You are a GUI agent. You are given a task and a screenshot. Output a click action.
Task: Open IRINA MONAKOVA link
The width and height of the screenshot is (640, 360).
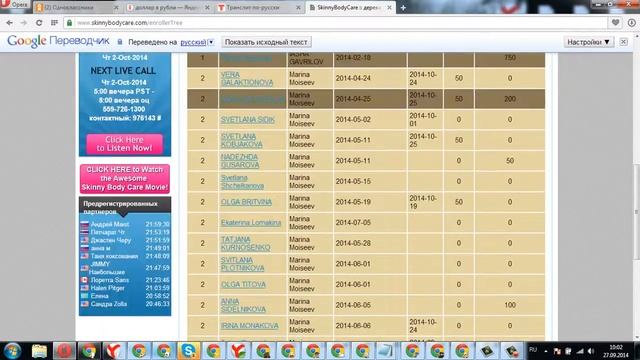pyautogui.click(x=249, y=326)
